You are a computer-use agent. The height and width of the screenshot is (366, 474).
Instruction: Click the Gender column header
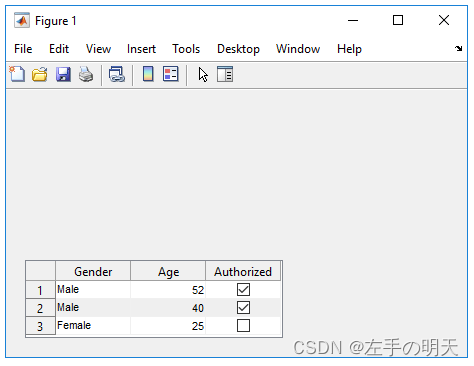93,271
